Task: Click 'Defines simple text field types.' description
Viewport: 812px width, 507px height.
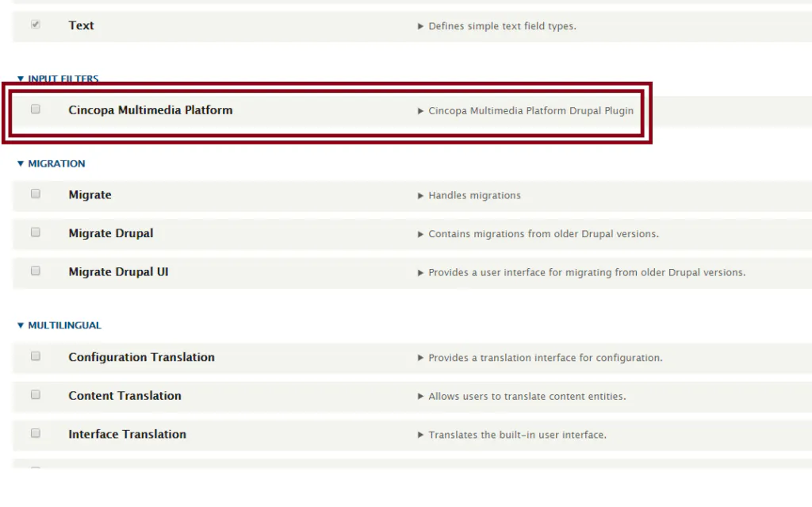Action: [x=502, y=26]
